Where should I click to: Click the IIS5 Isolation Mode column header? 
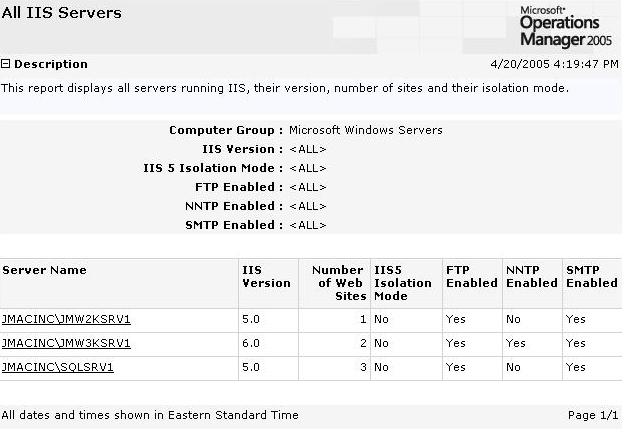point(403,283)
